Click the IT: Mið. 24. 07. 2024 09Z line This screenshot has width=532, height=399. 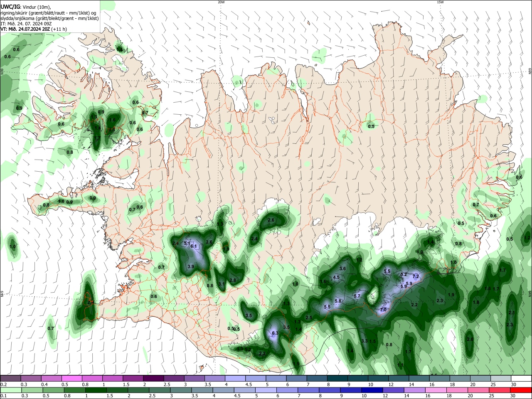point(26,24)
